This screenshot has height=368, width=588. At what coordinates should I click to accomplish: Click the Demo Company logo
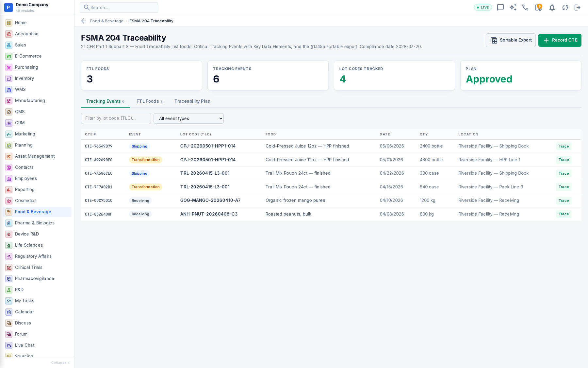pos(8,7)
